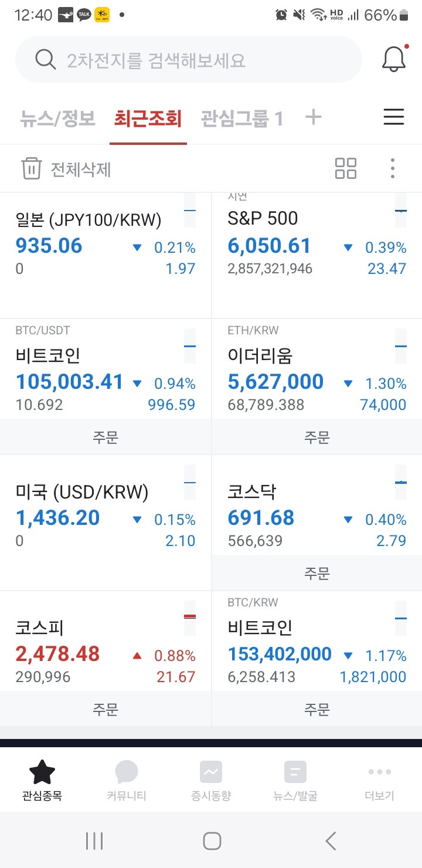
Task: Open the three-dot more options menu
Action: (x=392, y=168)
